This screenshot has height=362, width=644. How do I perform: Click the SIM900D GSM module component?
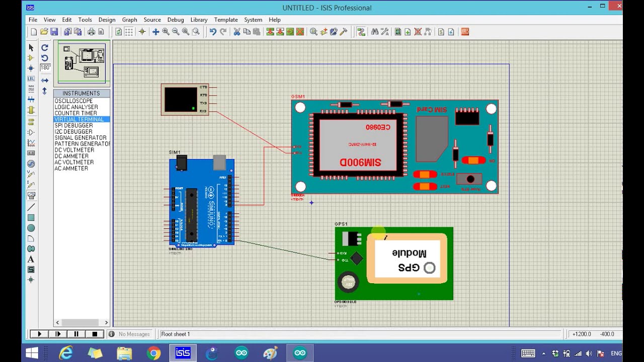(x=395, y=146)
